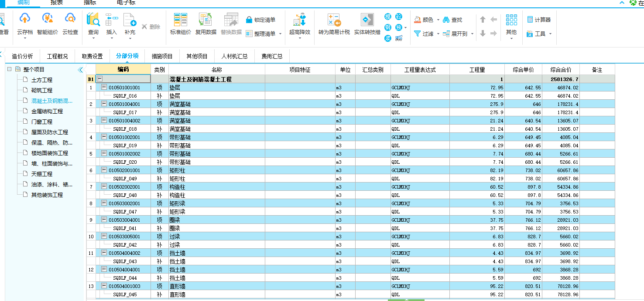Click 整理清单 organize list
Viewport: 644px width, 301px height.
point(261,34)
